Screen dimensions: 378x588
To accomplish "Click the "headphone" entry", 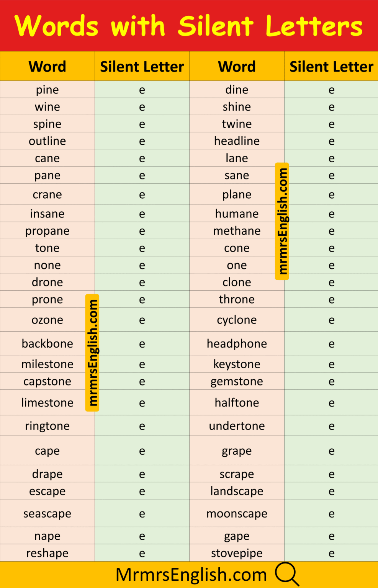I will tap(237, 343).
